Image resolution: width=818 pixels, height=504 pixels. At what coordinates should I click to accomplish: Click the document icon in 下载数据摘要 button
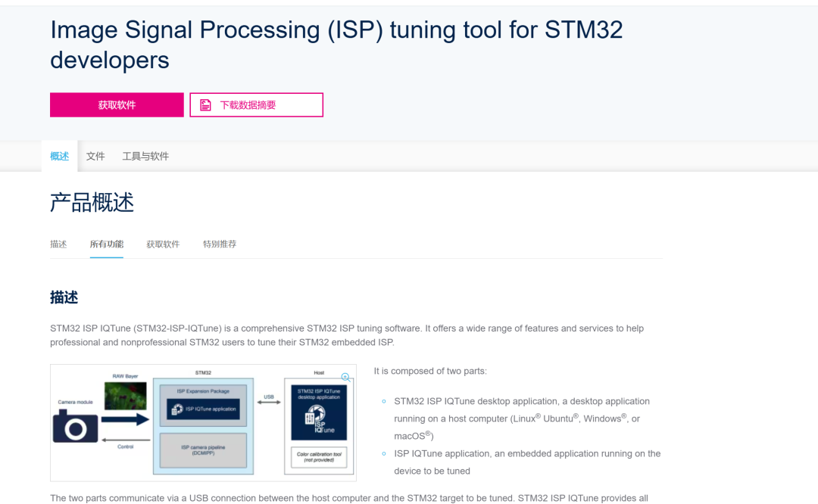[x=205, y=105]
